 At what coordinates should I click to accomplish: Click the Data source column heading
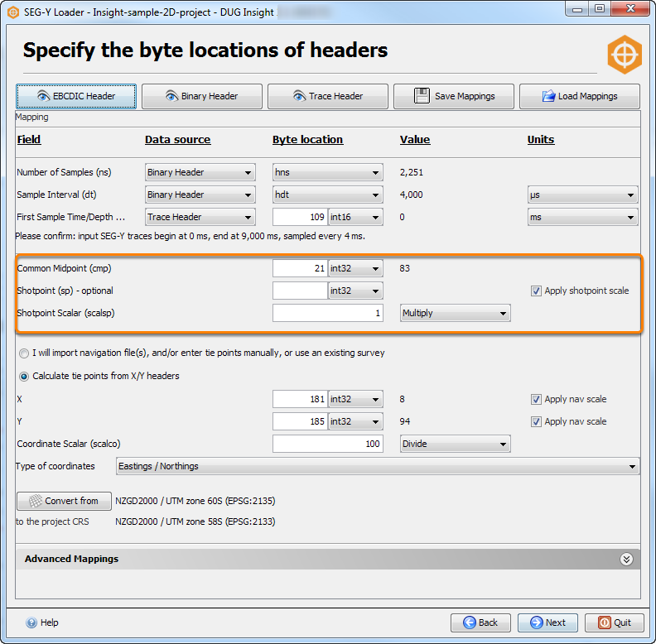(178, 140)
